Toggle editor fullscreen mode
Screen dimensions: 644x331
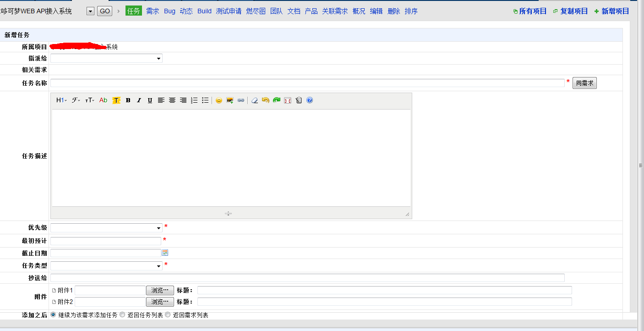(288, 100)
